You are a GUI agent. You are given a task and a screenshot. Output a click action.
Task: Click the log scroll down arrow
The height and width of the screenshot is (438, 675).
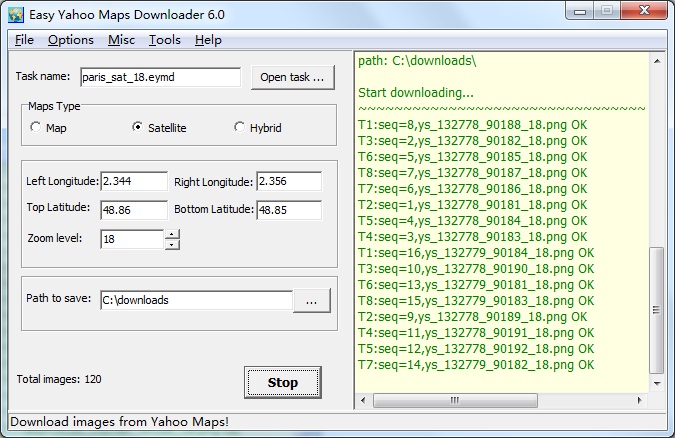click(657, 383)
